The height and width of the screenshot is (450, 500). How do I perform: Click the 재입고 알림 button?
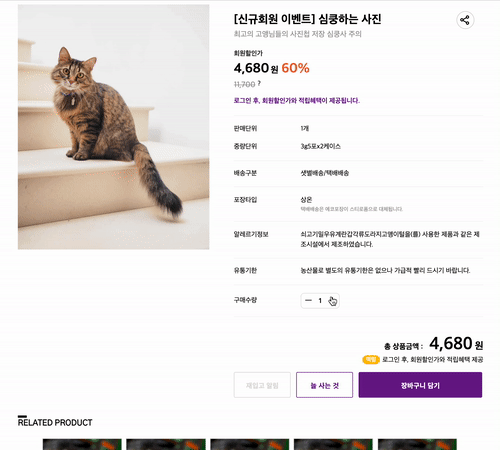pos(262,385)
